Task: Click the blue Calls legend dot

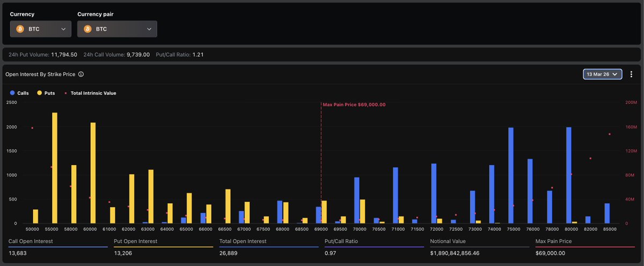Action: pyautogui.click(x=12, y=93)
